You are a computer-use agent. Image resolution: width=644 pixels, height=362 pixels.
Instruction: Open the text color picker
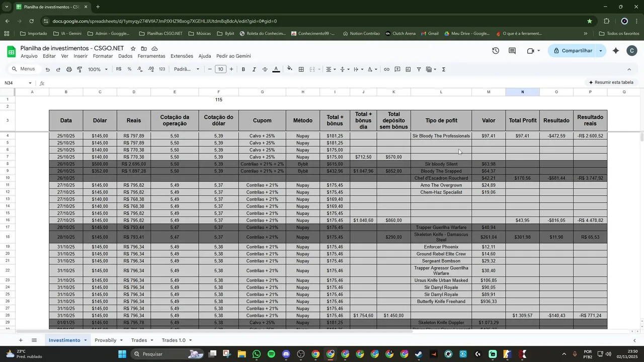point(276,69)
